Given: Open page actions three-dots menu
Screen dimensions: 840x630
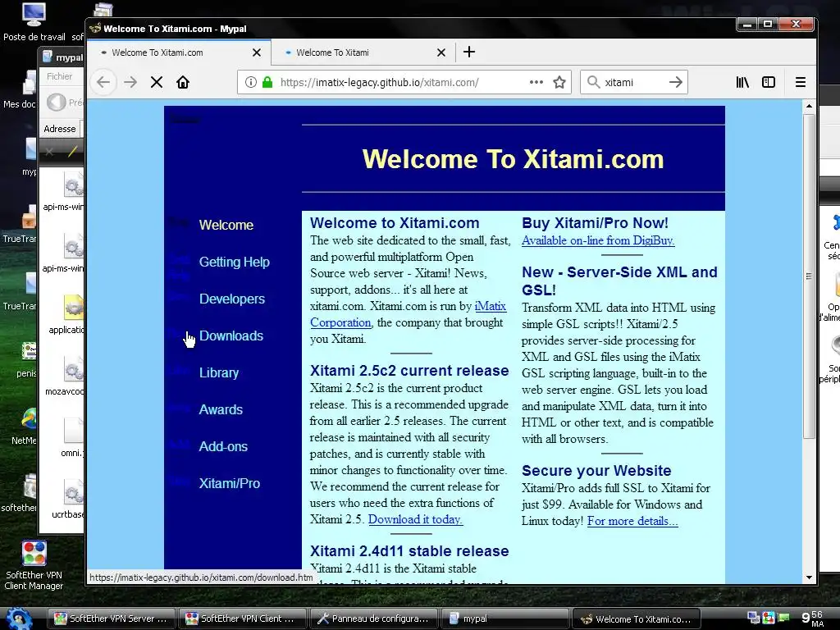Looking at the screenshot, I should tap(536, 82).
